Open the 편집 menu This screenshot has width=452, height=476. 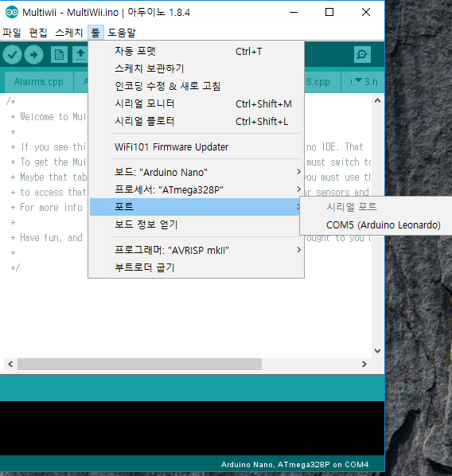click(x=38, y=33)
